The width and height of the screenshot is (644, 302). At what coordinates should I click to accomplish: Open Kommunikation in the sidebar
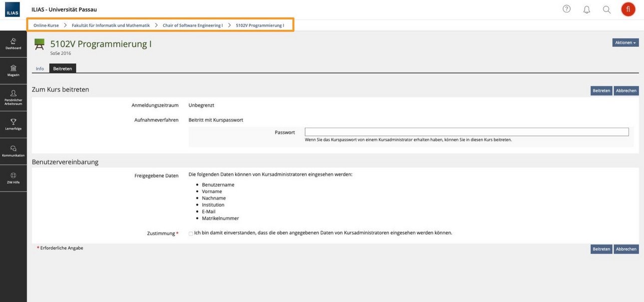[13, 151]
